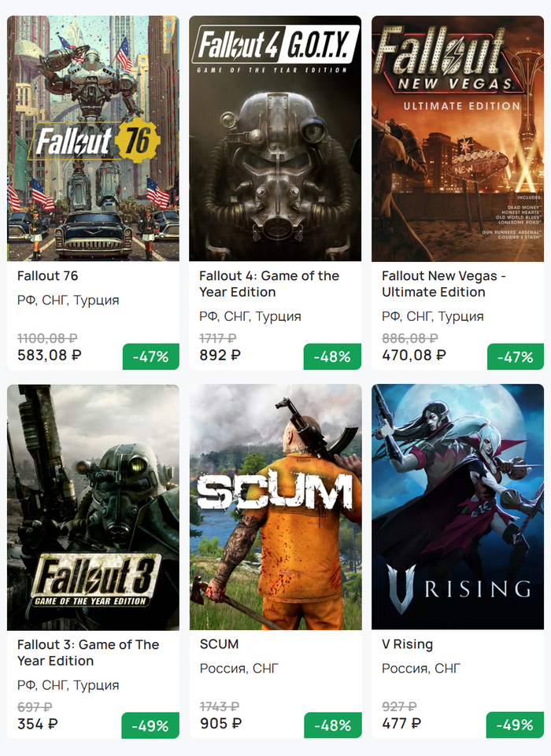Image resolution: width=551 pixels, height=756 pixels.
Task: Click the 583,08 ₽ price of Fallout 76
Action: (x=50, y=356)
